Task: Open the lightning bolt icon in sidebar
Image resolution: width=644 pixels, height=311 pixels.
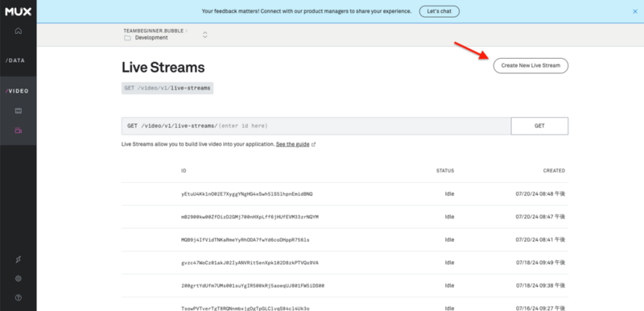Action: pyautogui.click(x=18, y=259)
